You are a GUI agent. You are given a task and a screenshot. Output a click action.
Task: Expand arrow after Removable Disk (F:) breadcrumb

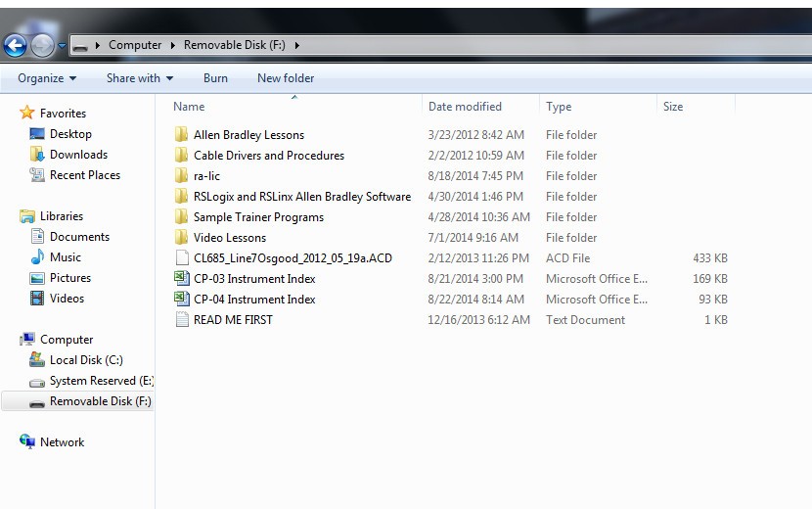click(x=297, y=46)
